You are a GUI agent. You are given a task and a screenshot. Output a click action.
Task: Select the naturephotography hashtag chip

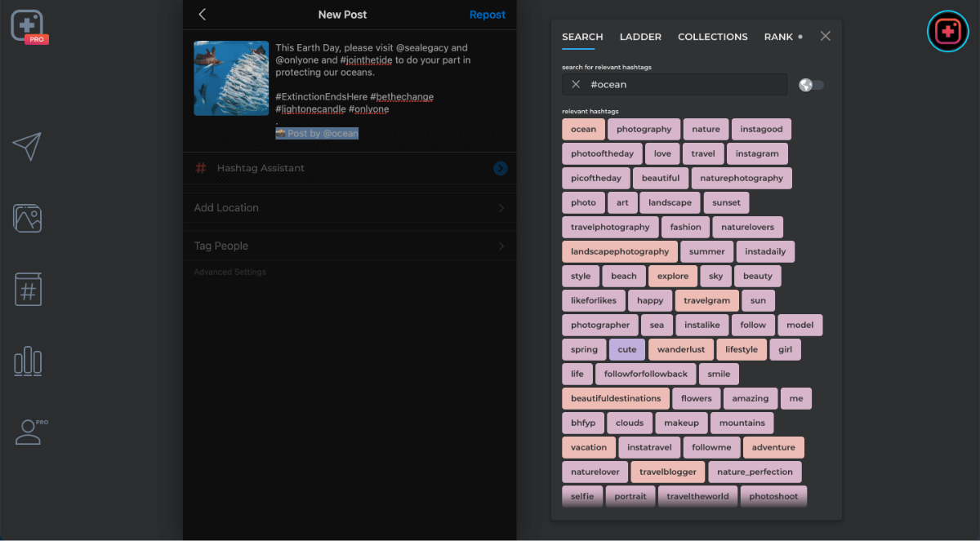(742, 178)
